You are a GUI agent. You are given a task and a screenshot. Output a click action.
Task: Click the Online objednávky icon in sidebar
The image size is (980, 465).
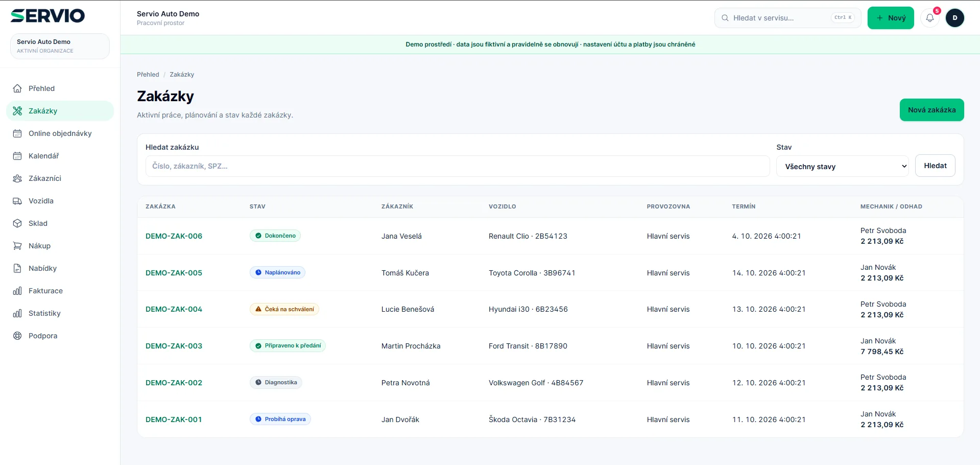coord(17,133)
